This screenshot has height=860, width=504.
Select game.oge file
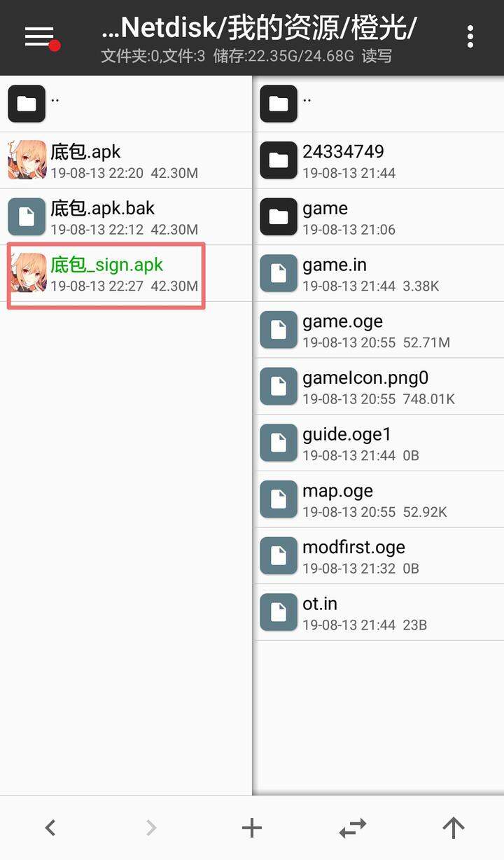coord(379,331)
